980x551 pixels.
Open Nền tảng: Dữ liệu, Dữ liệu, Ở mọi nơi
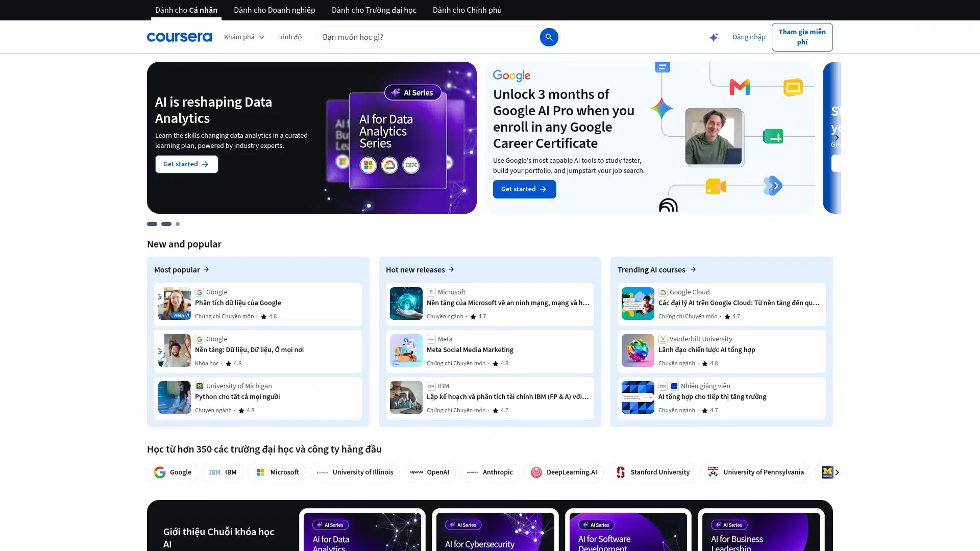(x=258, y=352)
